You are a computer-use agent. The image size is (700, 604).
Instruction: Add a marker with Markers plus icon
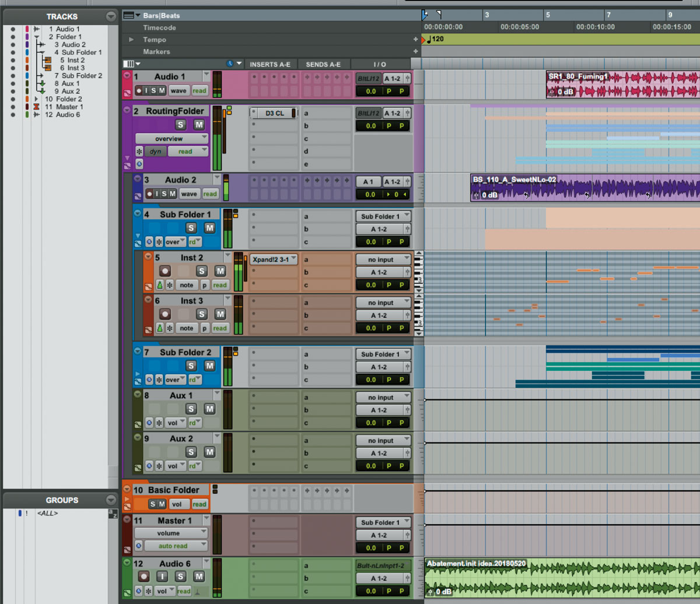pyautogui.click(x=416, y=52)
